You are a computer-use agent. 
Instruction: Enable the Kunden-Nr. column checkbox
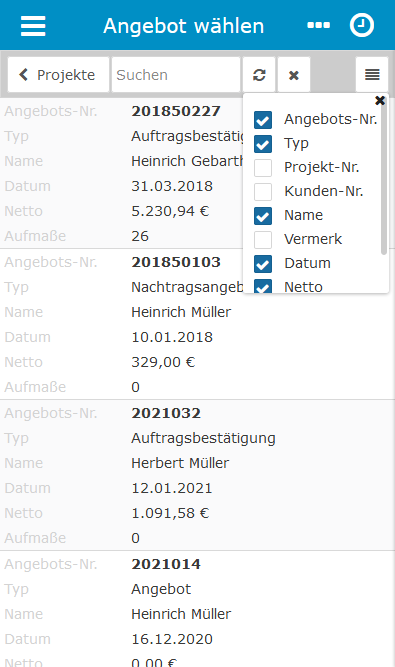(263, 192)
